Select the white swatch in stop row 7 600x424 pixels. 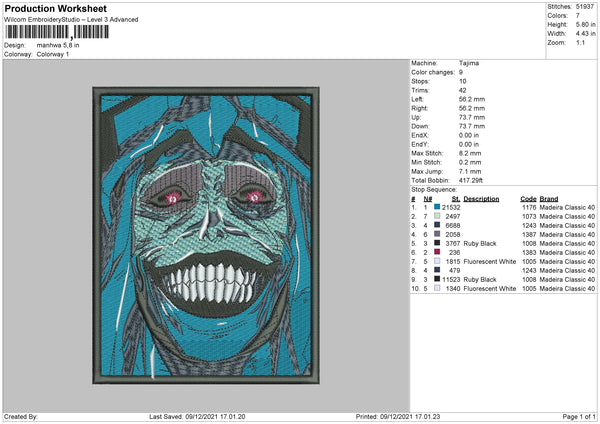437,261
